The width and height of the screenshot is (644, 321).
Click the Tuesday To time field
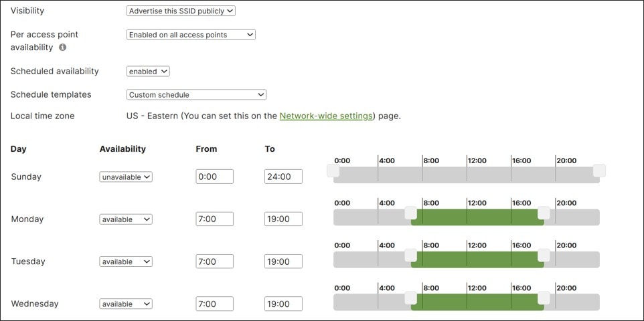tap(283, 261)
